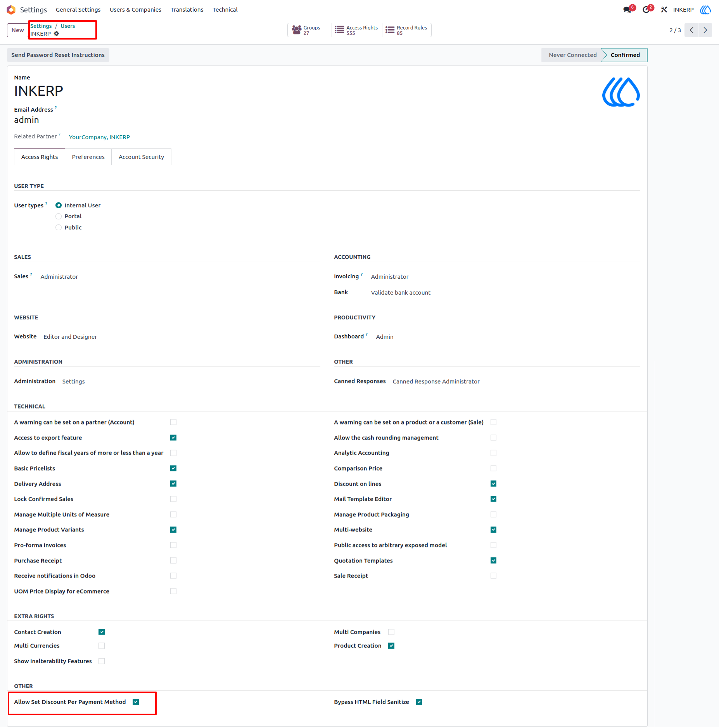Open the YourCompany, INKERP partner link

[x=99, y=137]
